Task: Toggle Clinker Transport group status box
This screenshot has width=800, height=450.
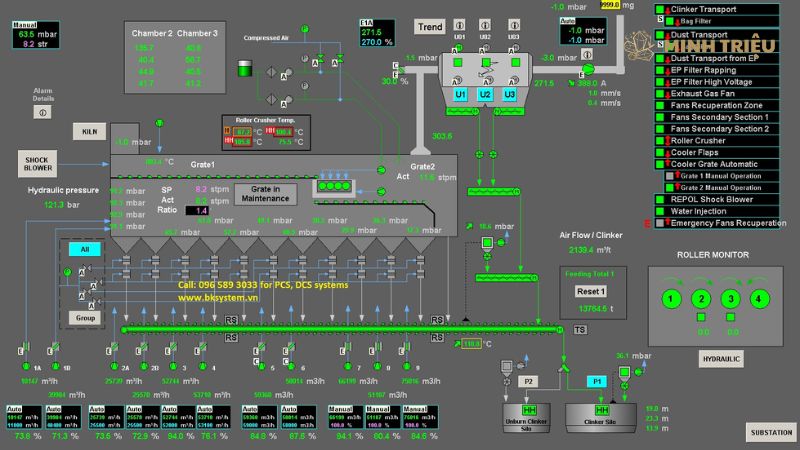Action: 660,10
